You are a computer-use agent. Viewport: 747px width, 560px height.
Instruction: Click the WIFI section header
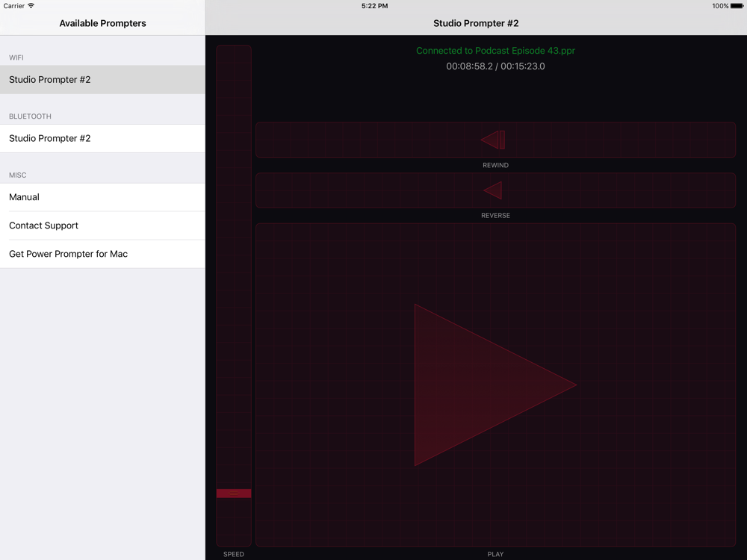16,57
